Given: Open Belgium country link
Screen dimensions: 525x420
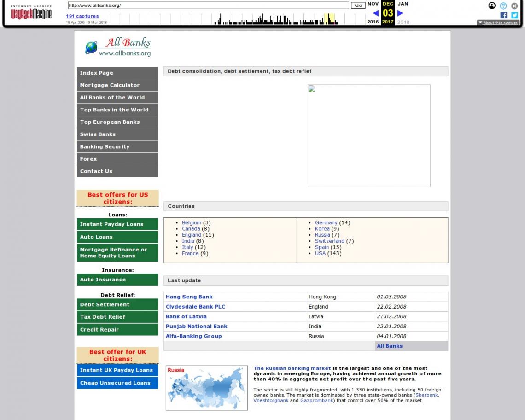Looking at the screenshot, I should coord(192,223).
